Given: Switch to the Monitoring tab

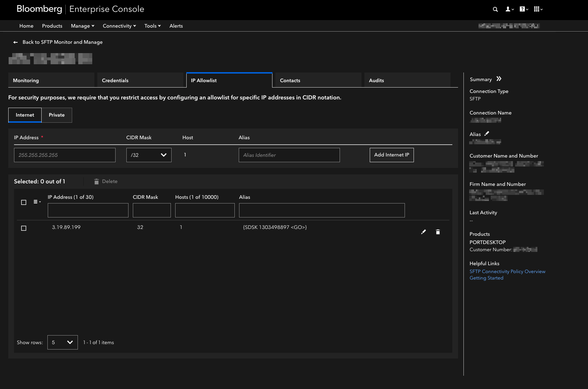Looking at the screenshot, I should [x=51, y=80].
